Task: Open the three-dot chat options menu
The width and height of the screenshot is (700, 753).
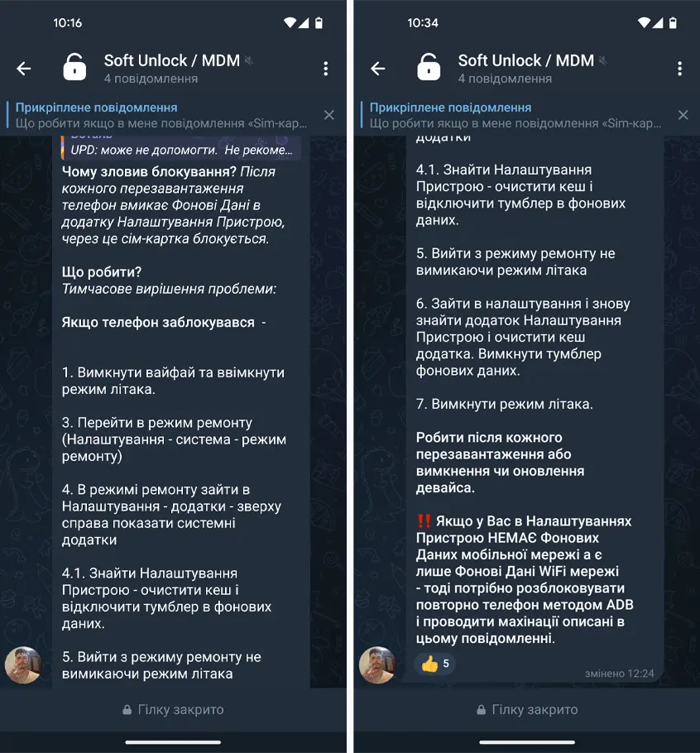Action: pos(327,68)
